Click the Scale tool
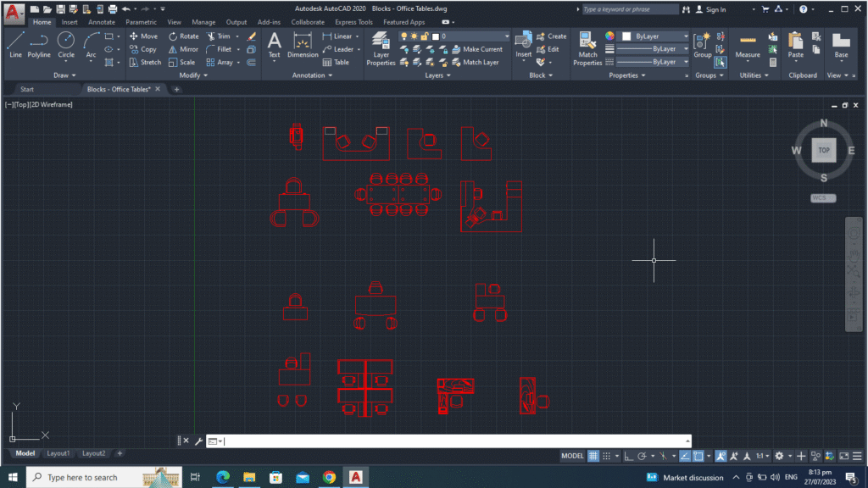 pos(181,63)
